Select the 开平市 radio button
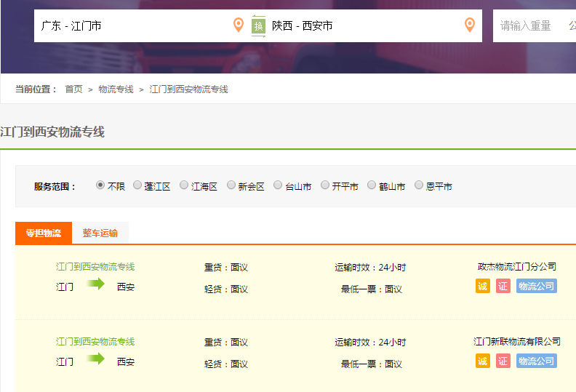 [325, 185]
